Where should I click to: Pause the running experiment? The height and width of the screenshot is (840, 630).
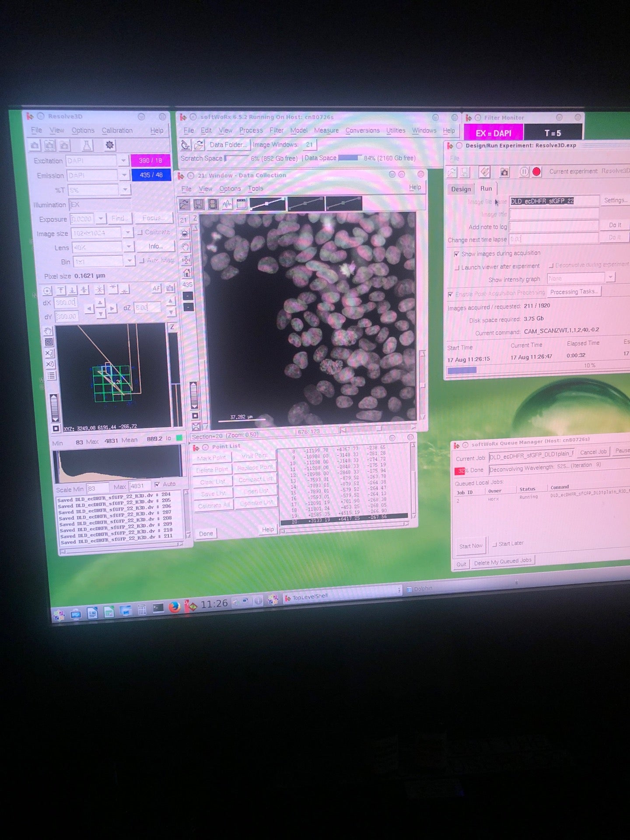click(x=524, y=172)
